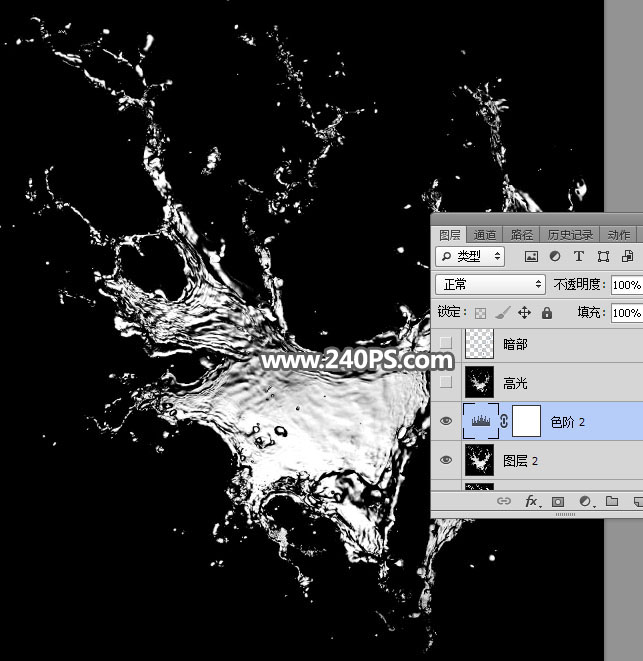Select the white mask thumbnail of 色阶 2
This screenshot has height=661, width=643.
(x=526, y=421)
